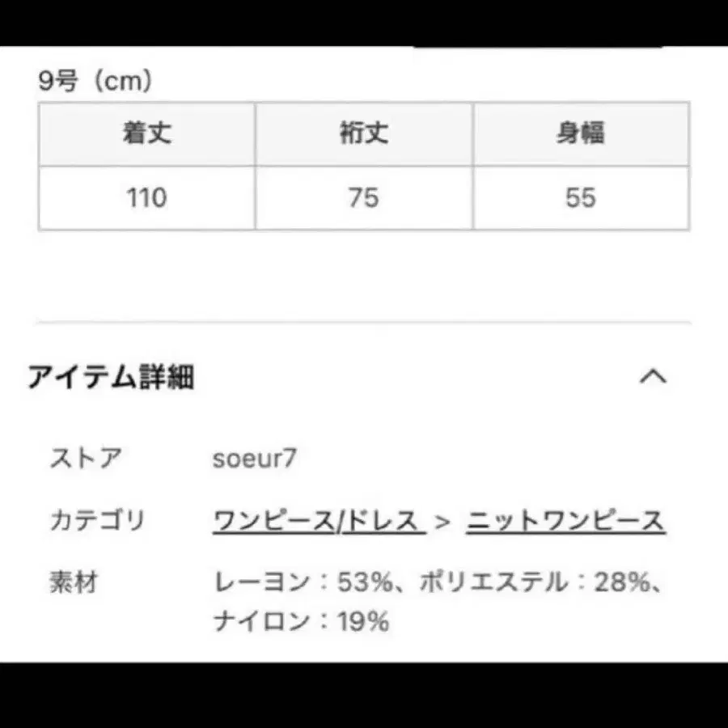Image resolution: width=728 pixels, height=728 pixels.
Task: Click the ＞ separator between category links
Action: [442, 520]
